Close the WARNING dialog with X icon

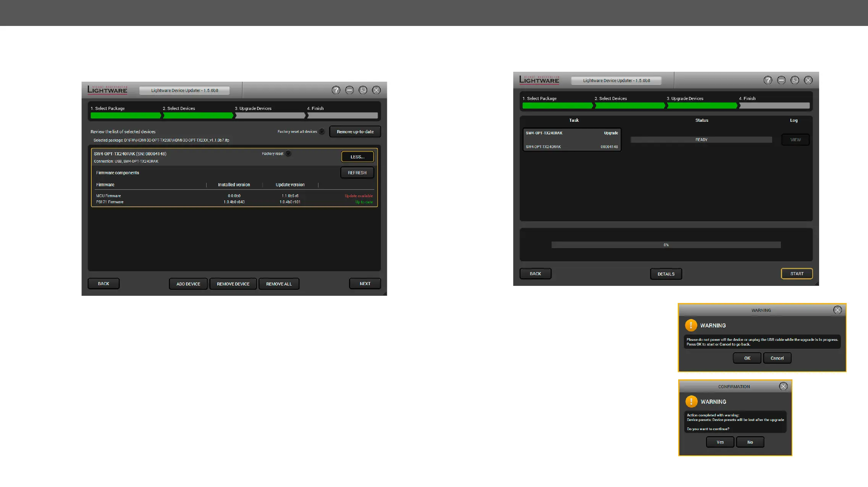point(837,310)
